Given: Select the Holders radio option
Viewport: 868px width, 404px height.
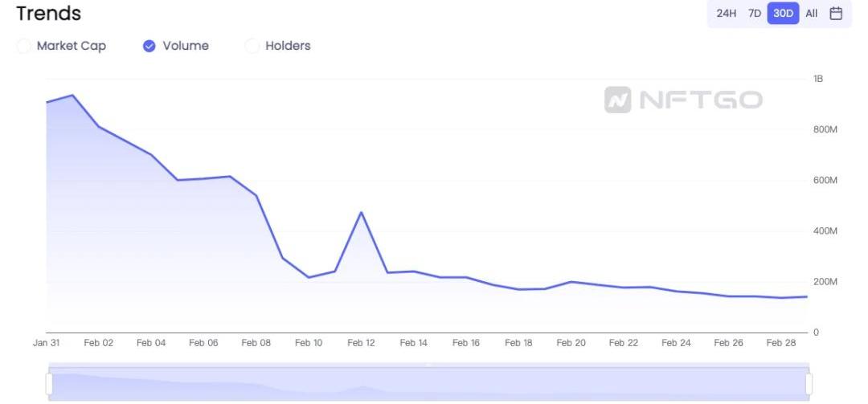Looking at the screenshot, I should [252, 46].
